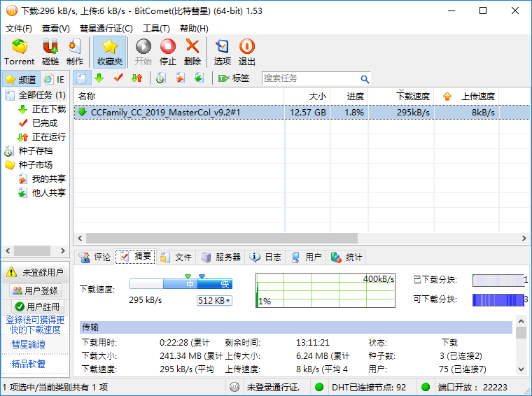Open the 摘要 summary tab
The image size is (532, 396).
click(x=135, y=257)
